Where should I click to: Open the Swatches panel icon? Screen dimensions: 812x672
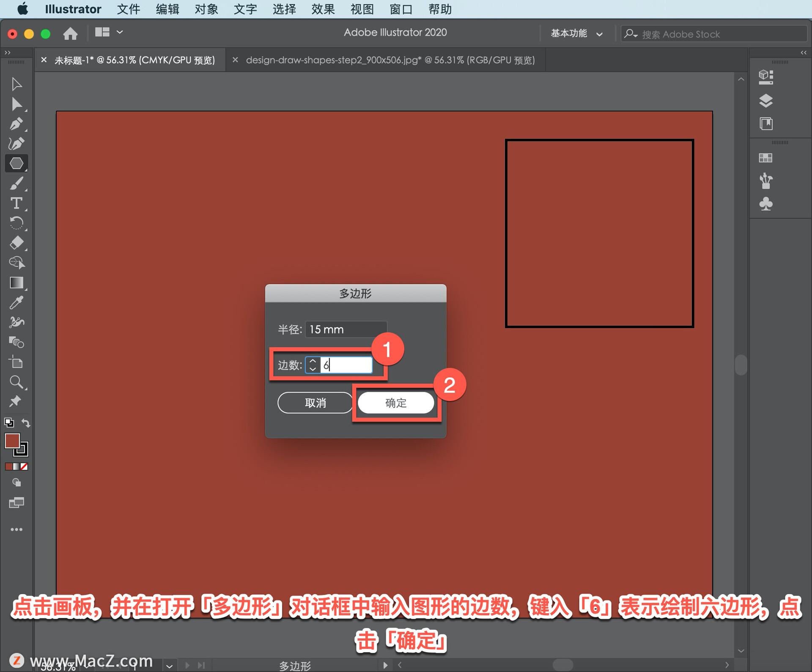click(765, 158)
